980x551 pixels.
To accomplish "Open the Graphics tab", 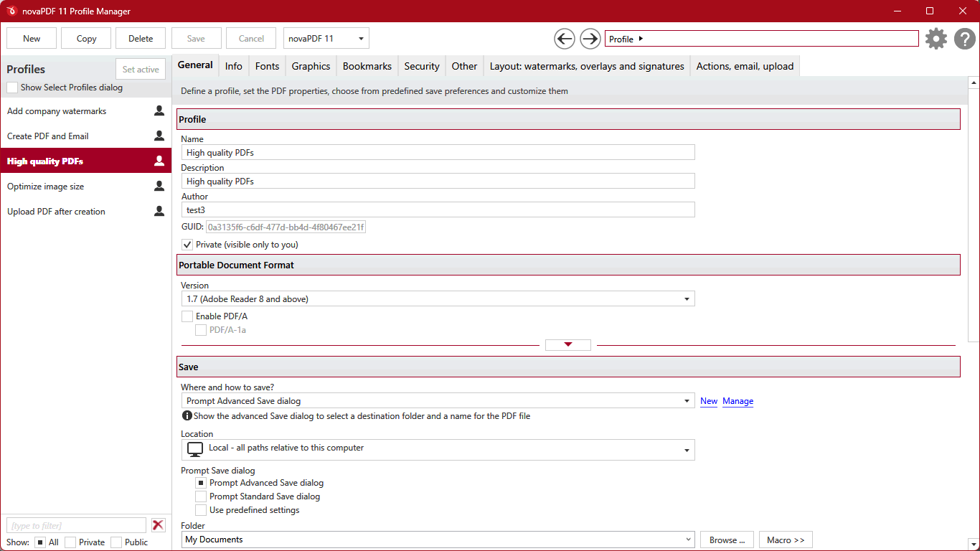I will coord(311,66).
